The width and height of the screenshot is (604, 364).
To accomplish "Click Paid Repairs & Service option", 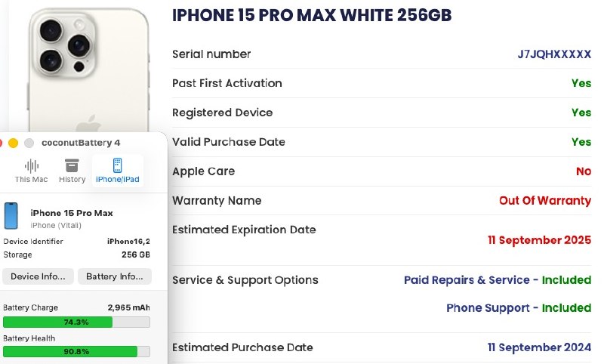I will pyautogui.click(x=467, y=280).
